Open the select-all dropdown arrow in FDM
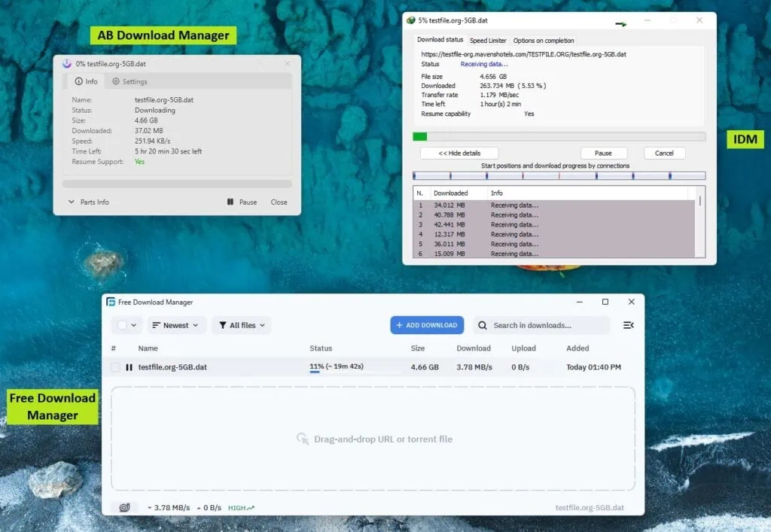 (134, 325)
